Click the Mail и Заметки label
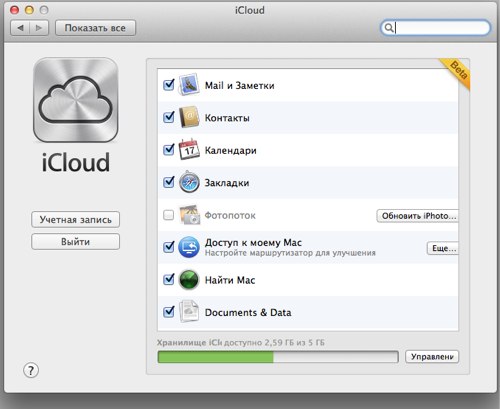This screenshot has height=409, width=500. 239,85
